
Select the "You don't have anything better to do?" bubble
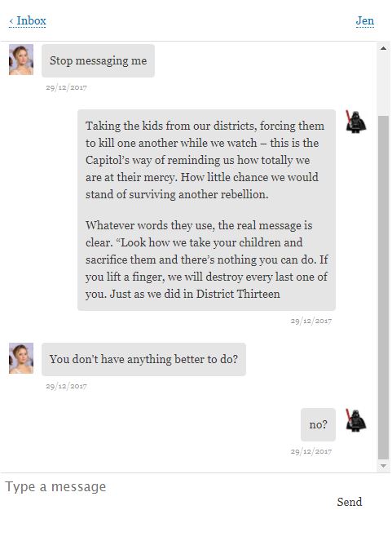[143, 359]
